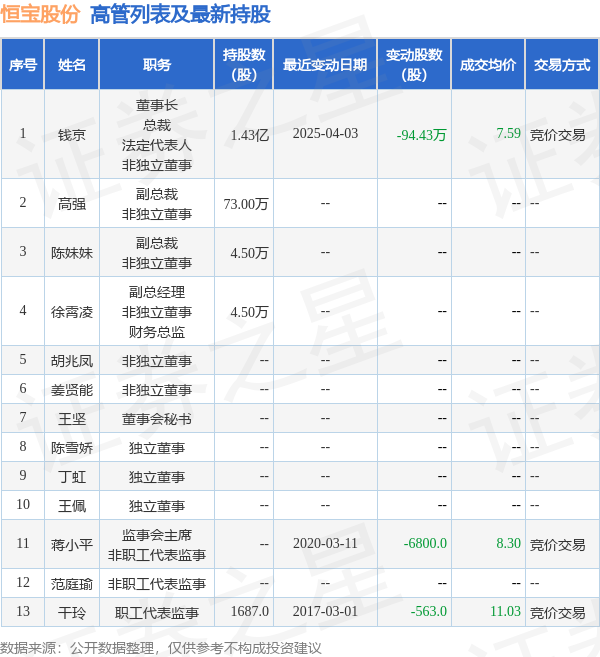Click the name 胡兆凤
This screenshot has width=600, height=657.
pyautogui.click(x=72, y=361)
